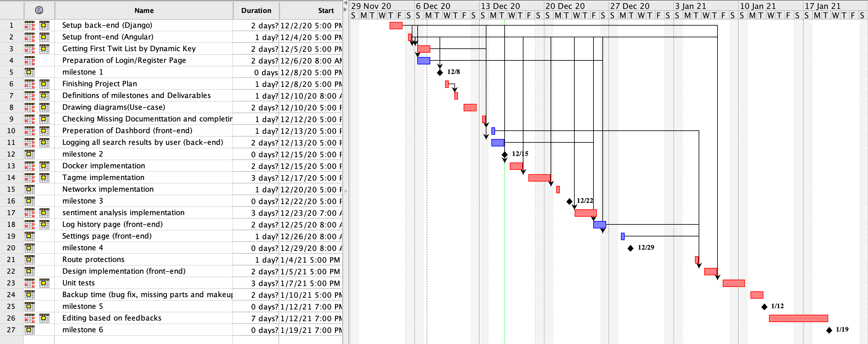The width and height of the screenshot is (868, 344).
Task: Click the constraint icon for Editing based on feedbacks
Action: tap(30, 318)
